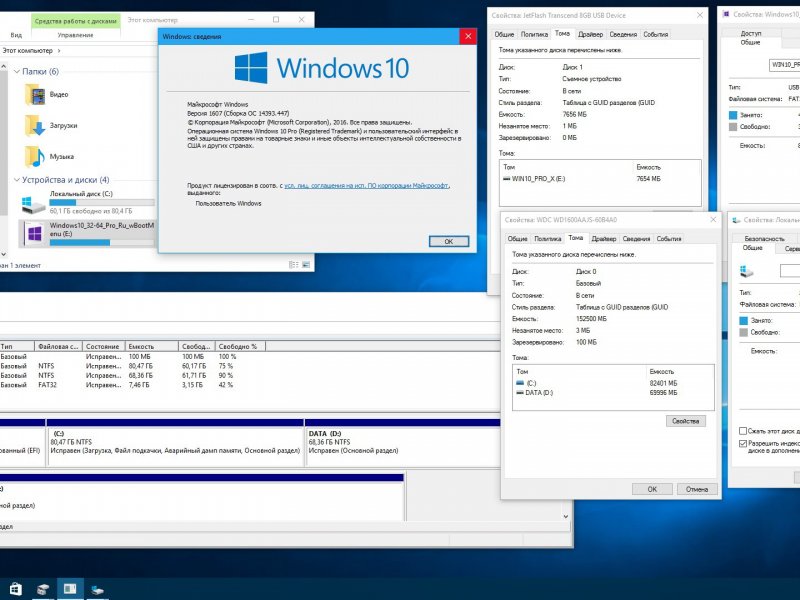Viewport: 800px width, 600px height.
Task: Select the Средства работы с дисками ribbon tab
Action: (76, 21)
